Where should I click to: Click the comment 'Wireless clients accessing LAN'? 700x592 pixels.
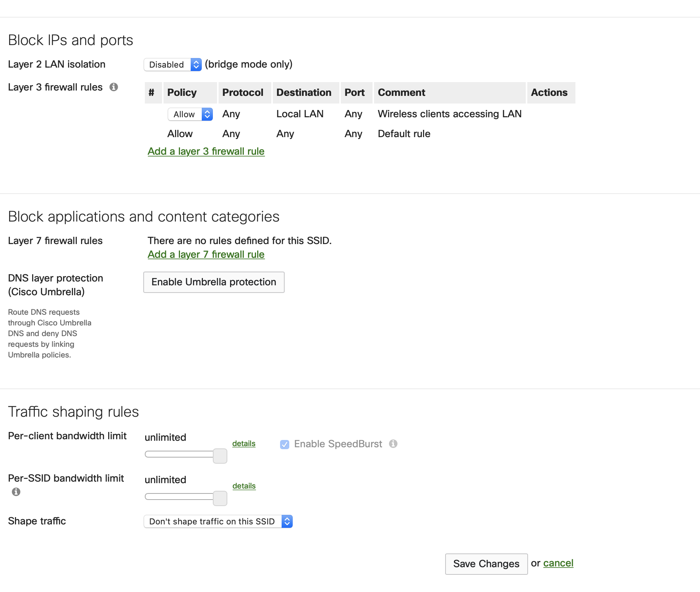(x=449, y=114)
